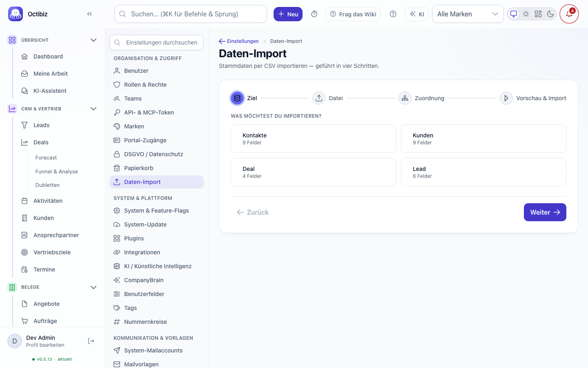Open the help question-mark icon
Screen dimensions: 588x368
(393, 14)
